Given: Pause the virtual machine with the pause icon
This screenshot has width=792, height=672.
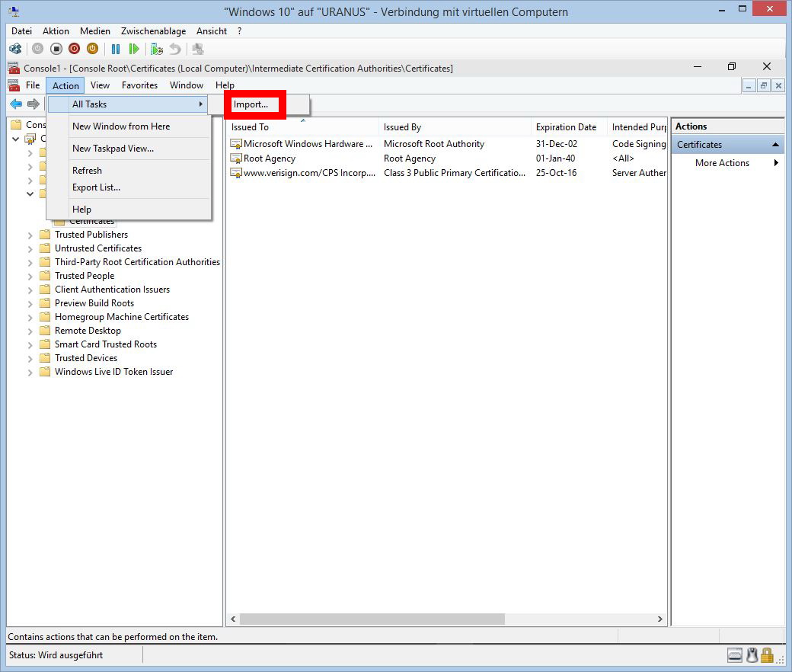Looking at the screenshot, I should pos(116,49).
